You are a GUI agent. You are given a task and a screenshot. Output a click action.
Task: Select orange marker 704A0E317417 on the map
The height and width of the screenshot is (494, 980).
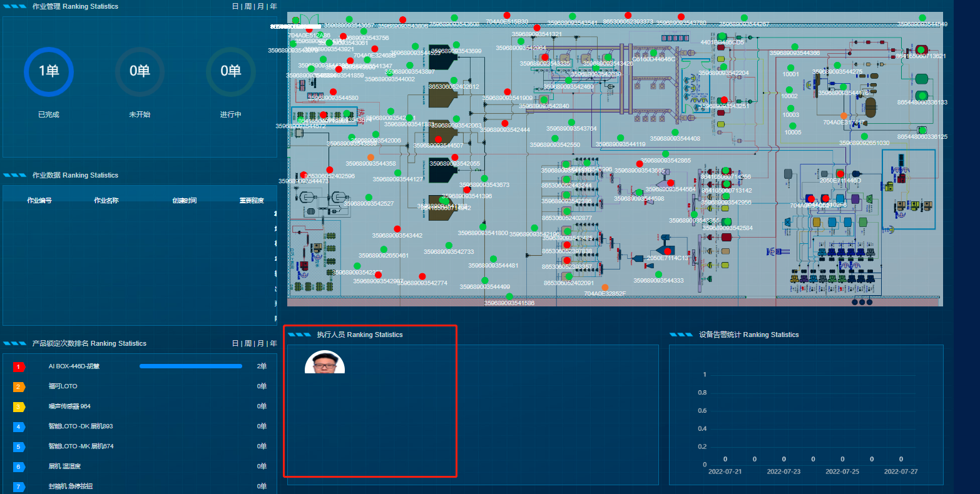coord(844,116)
